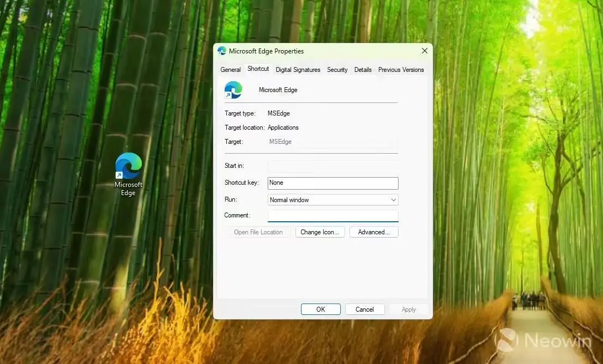This screenshot has height=364, width=603.
Task: Confirm changes with the OK button
Action: [321, 309]
